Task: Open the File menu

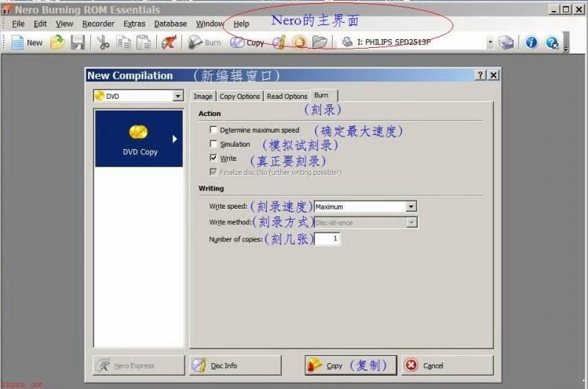Action: (x=18, y=24)
